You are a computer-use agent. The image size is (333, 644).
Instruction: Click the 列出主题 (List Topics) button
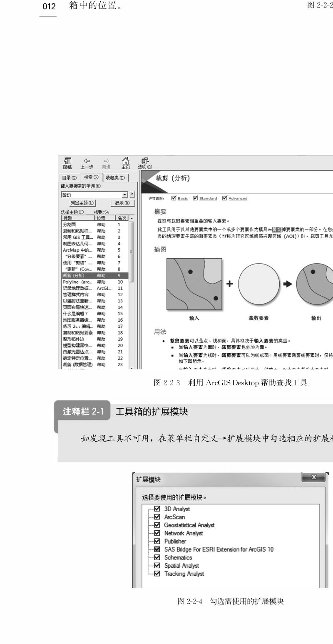(x=82, y=203)
